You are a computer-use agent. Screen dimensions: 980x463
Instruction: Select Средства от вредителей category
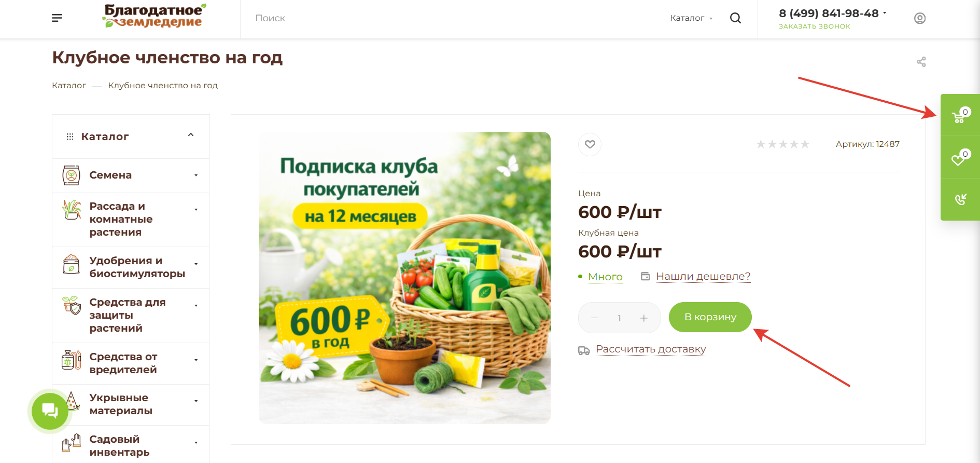pos(123,363)
